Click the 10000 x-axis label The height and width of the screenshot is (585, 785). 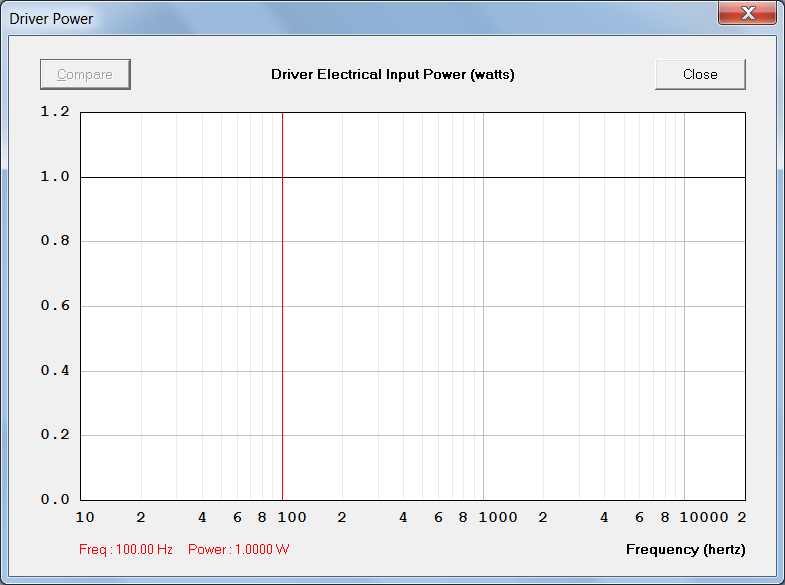pos(704,517)
